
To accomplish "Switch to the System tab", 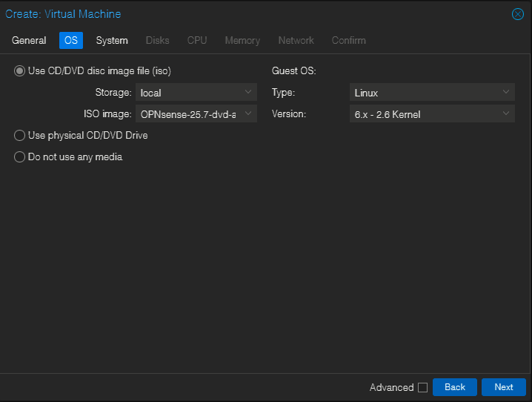I will tap(112, 40).
